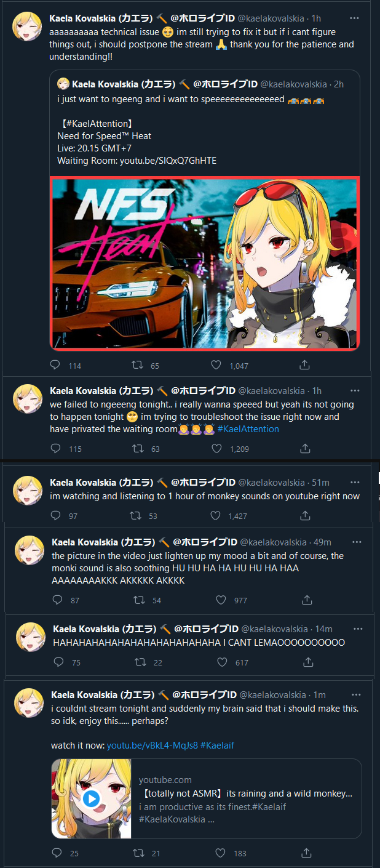Retweet the tweet with 65 retweets

pos(138,365)
